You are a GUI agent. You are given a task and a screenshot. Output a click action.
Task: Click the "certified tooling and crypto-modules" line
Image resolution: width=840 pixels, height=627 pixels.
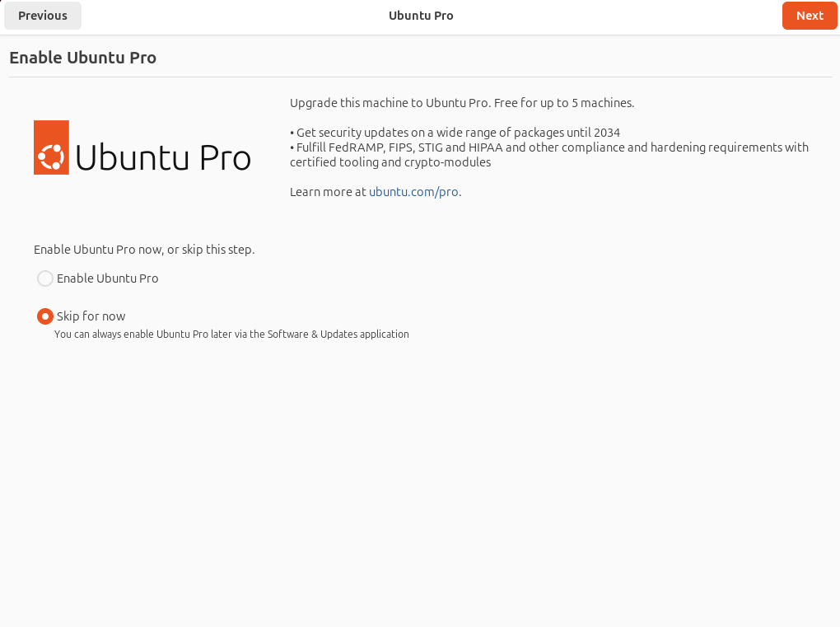pyautogui.click(x=390, y=162)
